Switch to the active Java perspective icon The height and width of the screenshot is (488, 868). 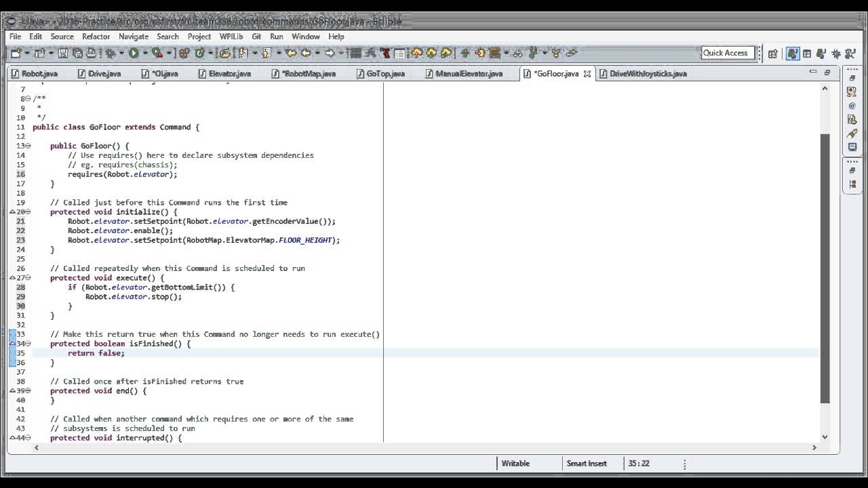tap(791, 54)
